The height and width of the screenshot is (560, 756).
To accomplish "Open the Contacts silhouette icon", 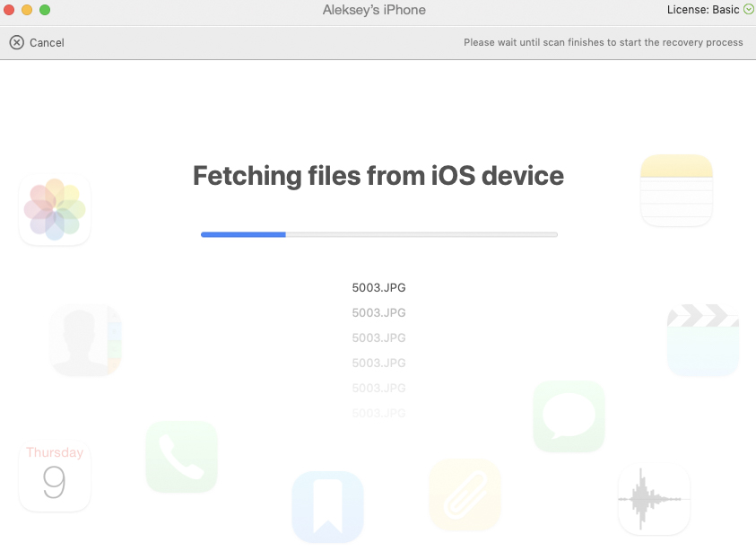I will point(85,340).
